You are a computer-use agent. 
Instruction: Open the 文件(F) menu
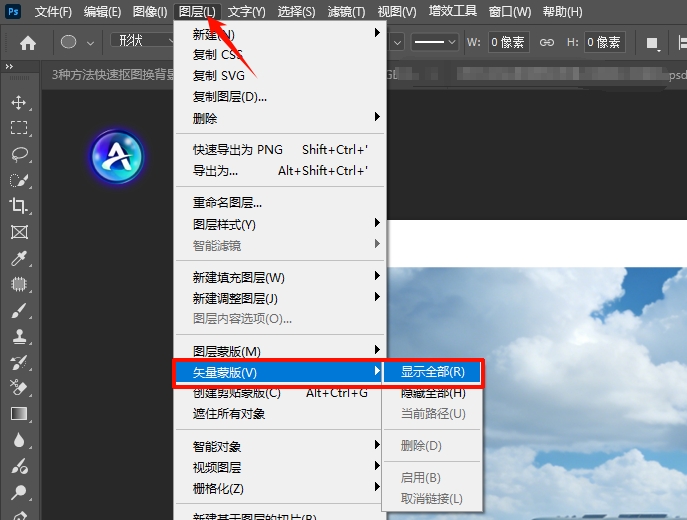pyautogui.click(x=53, y=11)
